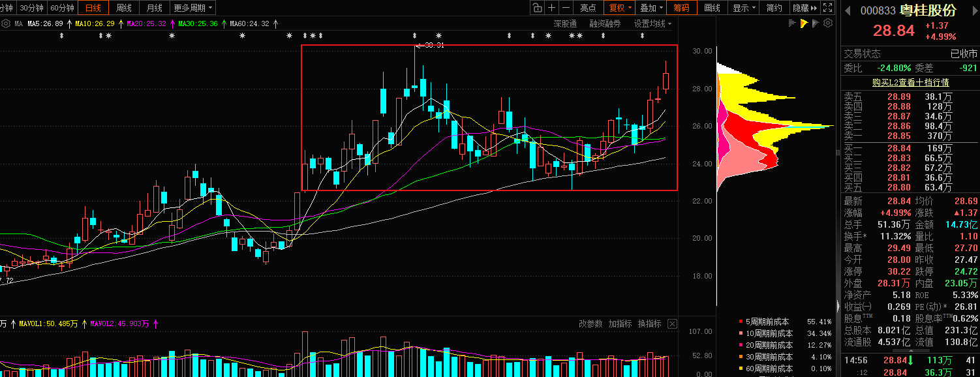Click the up arrow next to MAVOL2
This screenshot has height=377, width=980.
click(x=155, y=324)
